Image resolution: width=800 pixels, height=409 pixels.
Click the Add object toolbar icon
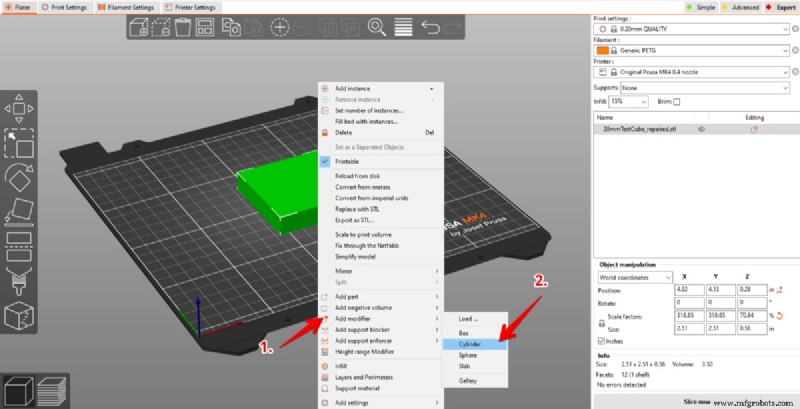point(139,27)
